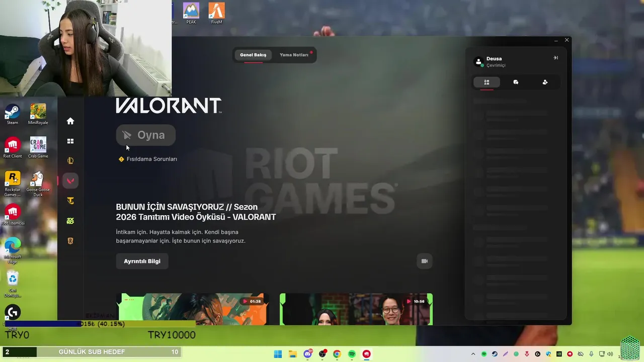Switch to Yama Notları tab

pos(294,55)
